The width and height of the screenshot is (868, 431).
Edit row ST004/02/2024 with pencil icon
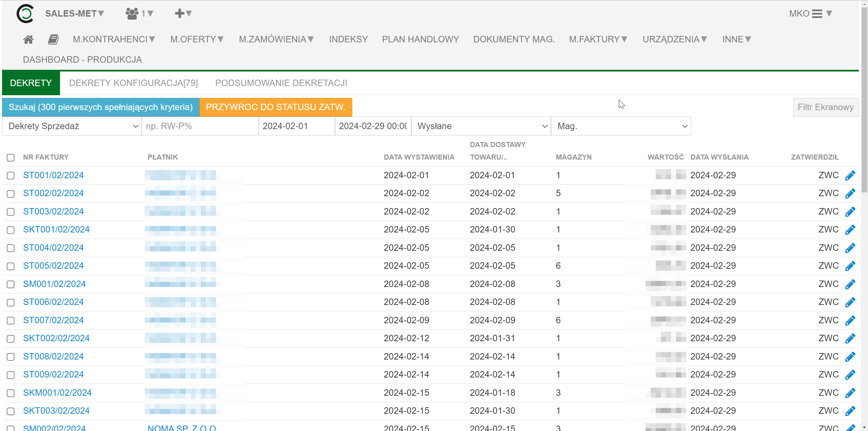click(x=850, y=248)
